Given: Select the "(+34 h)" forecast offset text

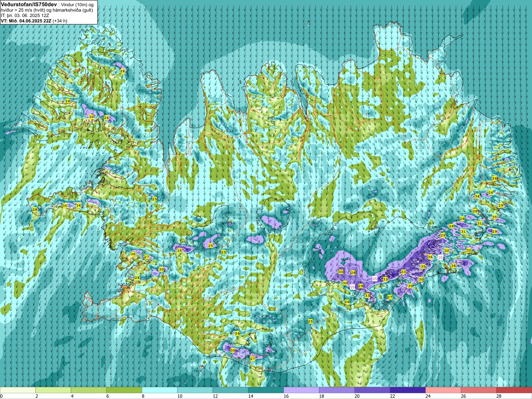Looking at the screenshot, I should pos(60,21).
